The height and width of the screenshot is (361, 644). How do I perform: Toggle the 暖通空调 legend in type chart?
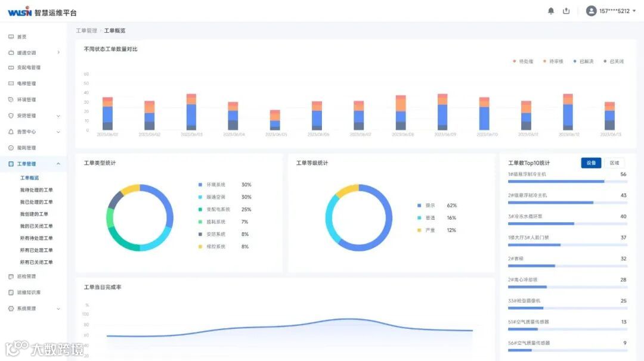(212, 197)
